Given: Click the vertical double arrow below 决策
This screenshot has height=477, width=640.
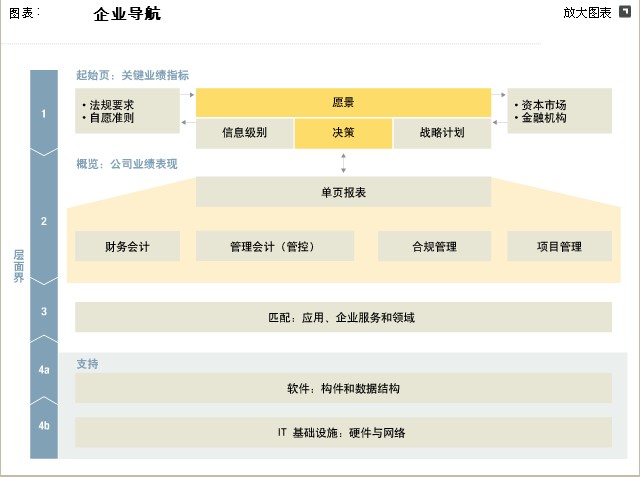Looking at the screenshot, I should pos(343,163).
